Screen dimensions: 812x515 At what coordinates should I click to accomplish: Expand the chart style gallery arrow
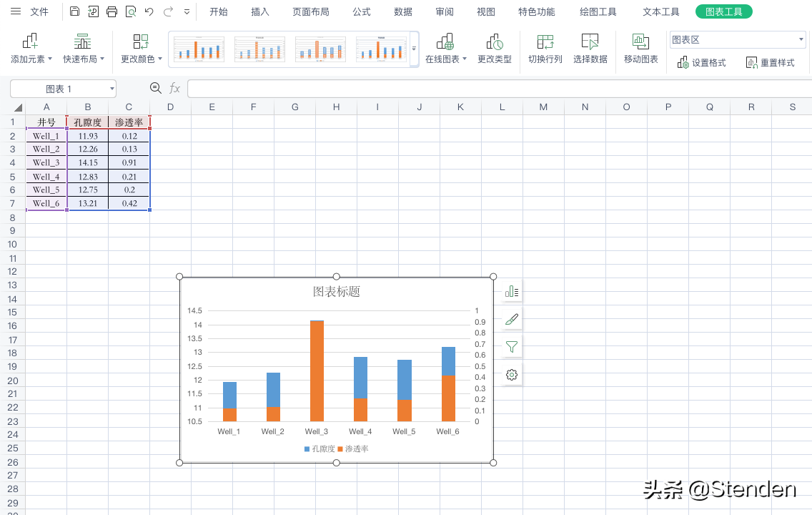tap(414, 49)
